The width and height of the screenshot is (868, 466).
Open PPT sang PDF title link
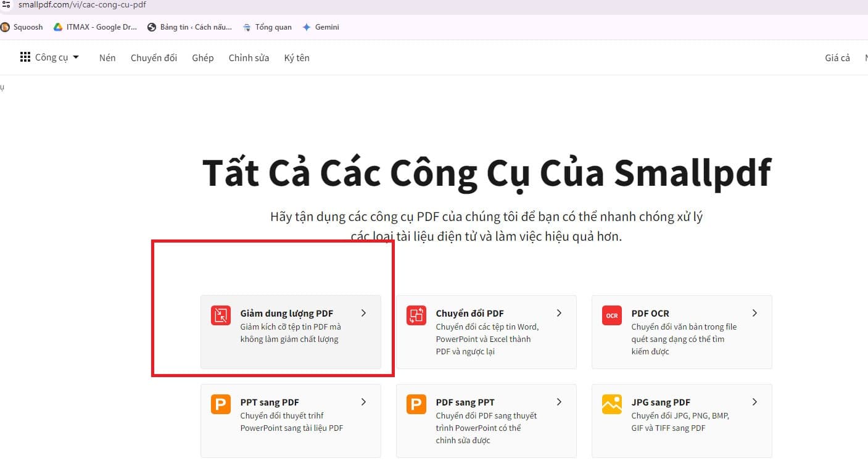[x=270, y=402]
